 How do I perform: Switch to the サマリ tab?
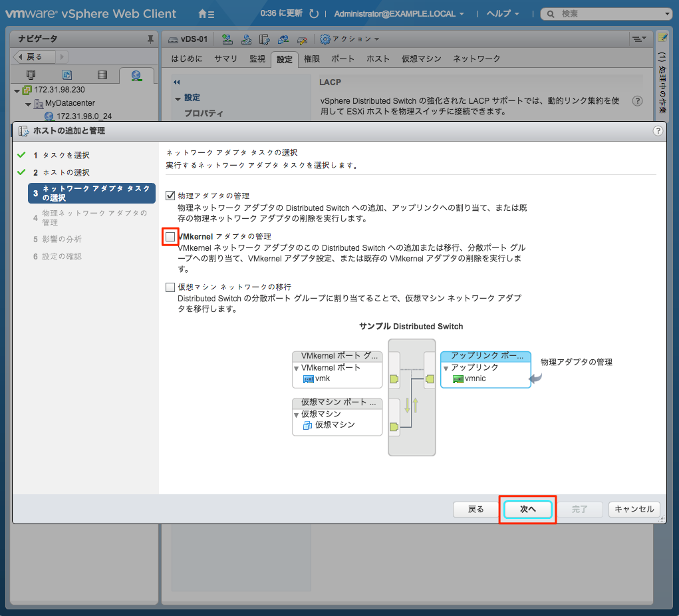[x=225, y=59]
